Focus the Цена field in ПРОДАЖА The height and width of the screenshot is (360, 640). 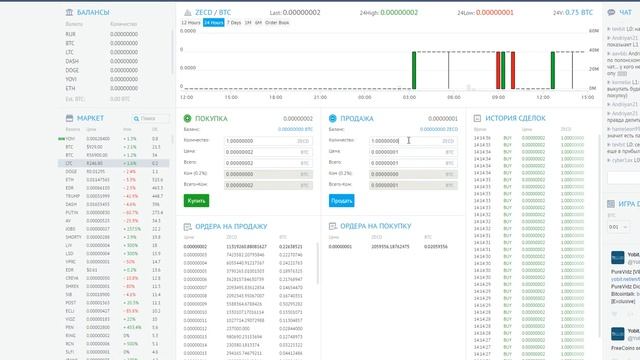click(x=413, y=152)
